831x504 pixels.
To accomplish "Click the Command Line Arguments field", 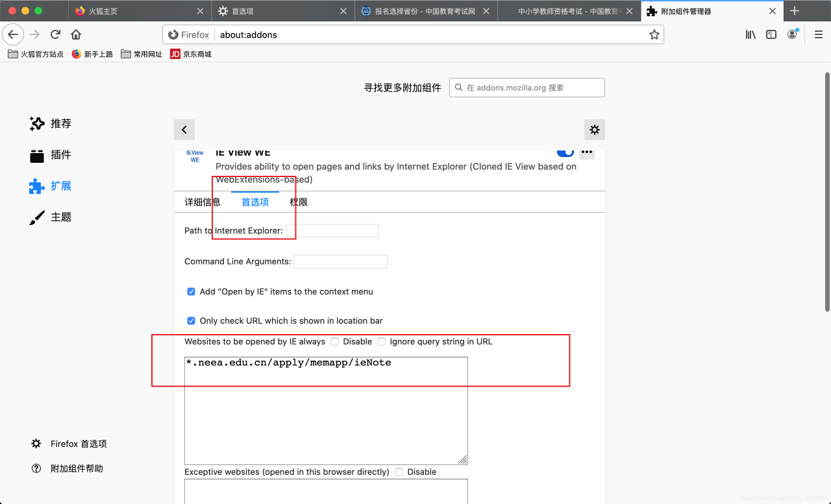I will pos(340,261).
